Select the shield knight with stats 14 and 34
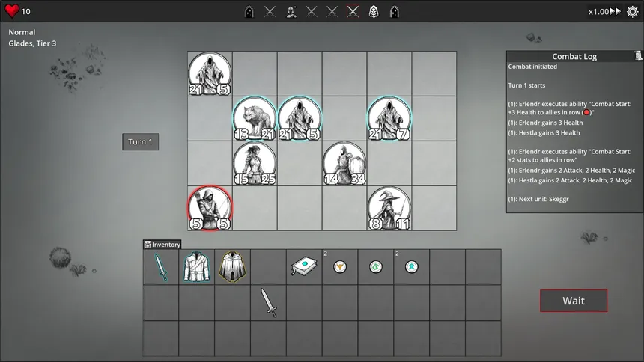644x362 pixels. (x=344, y=163)
